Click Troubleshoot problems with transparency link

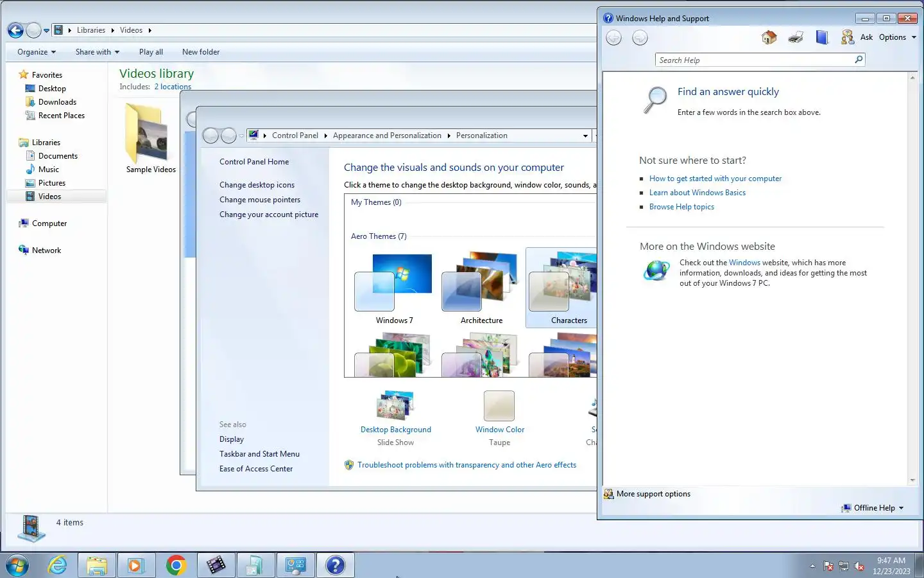[466, 465]
